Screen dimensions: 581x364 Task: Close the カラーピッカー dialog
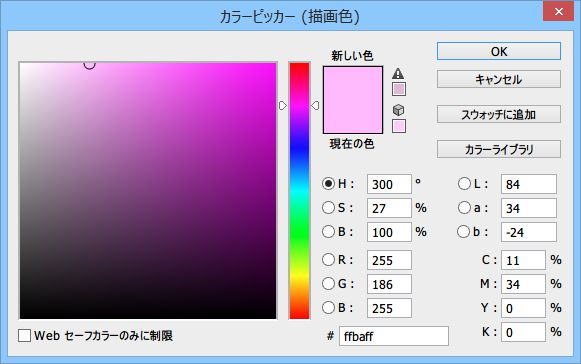pyautogui.click(x=558, y=12)
